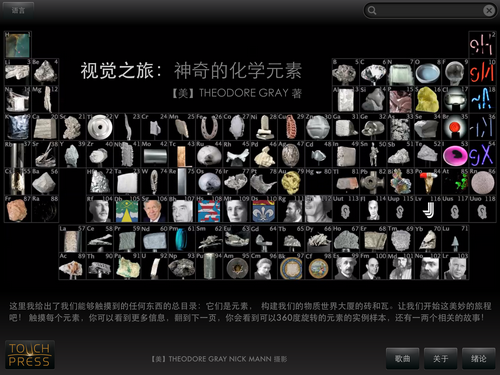This screenshot has height=375, width=500.
Task: Select the Hassium flag tile (Hs)
Action: coord(209,209)
